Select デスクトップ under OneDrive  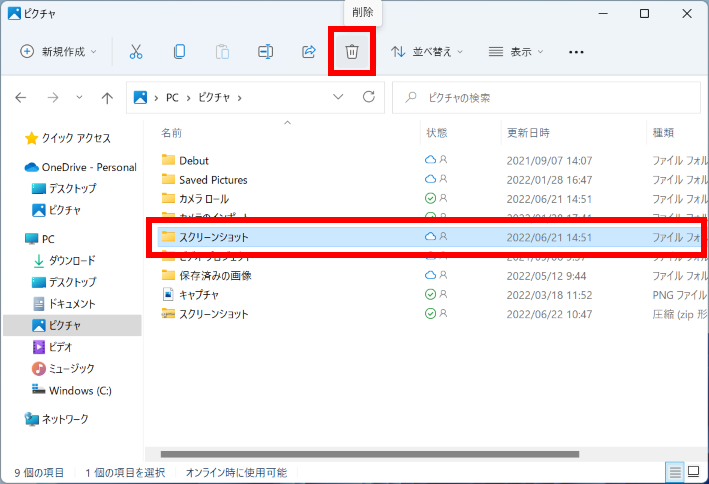tap(64, 188)
